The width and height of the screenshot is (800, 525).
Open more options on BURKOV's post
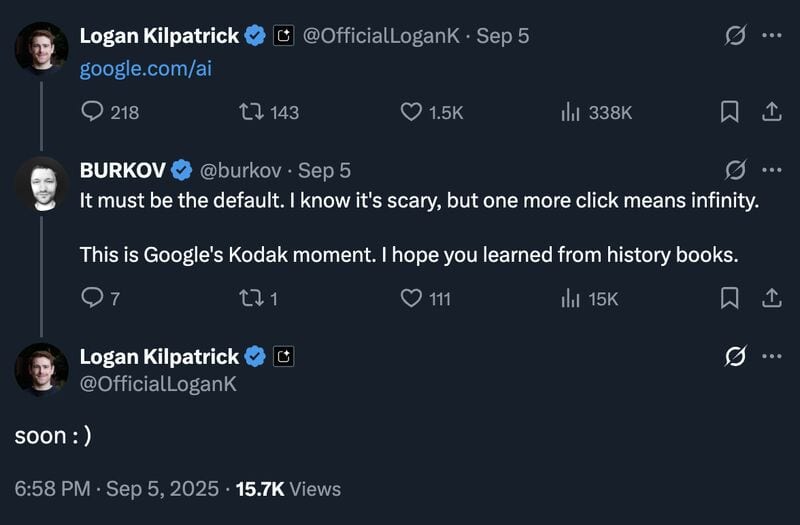pyautogui.click(x=771, y=169)
